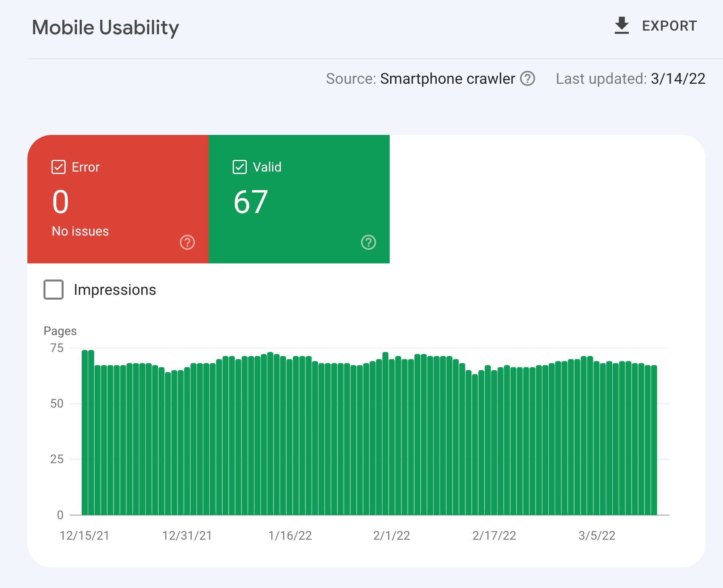Screen dimensions: 723x588
Task: Click the last updated date 3/14/22
Action: (678, 79)
